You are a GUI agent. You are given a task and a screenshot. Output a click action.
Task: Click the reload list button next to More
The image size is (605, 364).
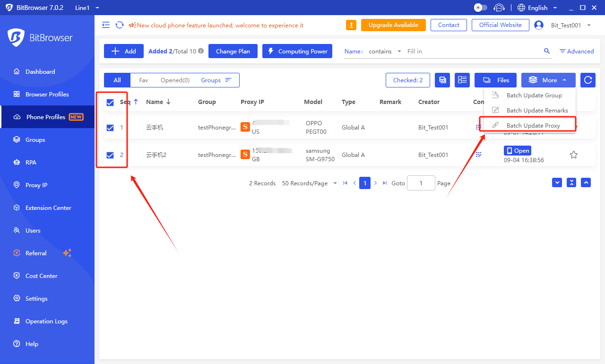pyautogui.click(x=588, y=80)
